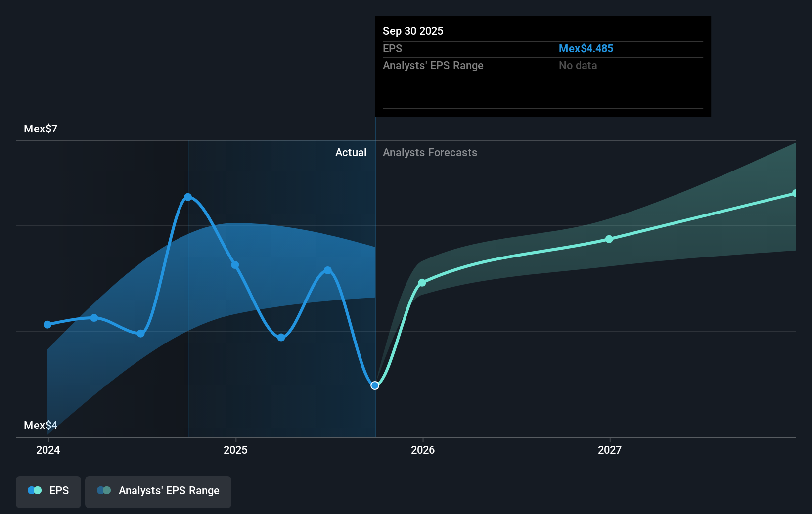Click the 2025 axis label
The width and height of the screenshot is (812, 514).
pos(236,450)
